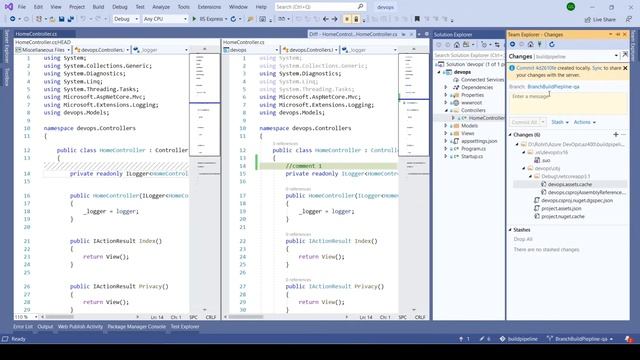The width and height of the screenshot is (640, 360).
Task: Open the Build menu
Action: [98, 7]
